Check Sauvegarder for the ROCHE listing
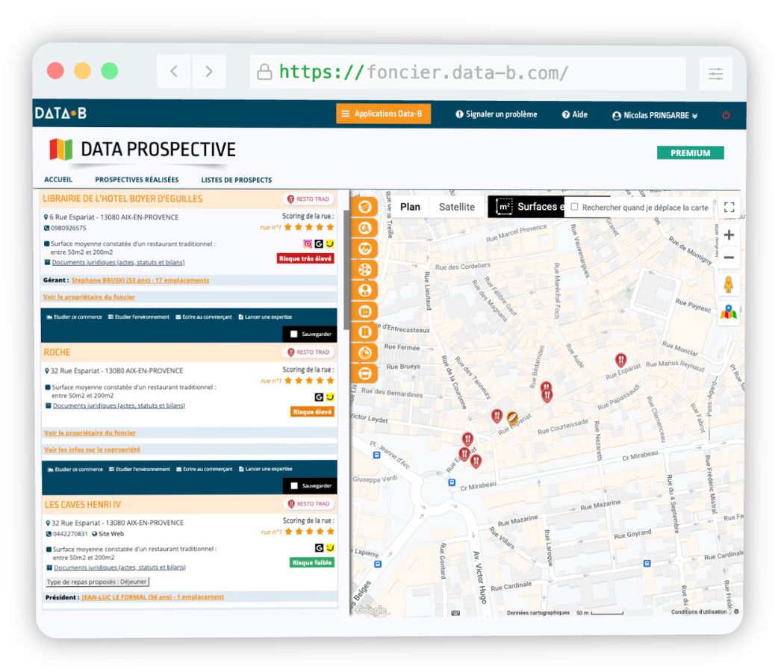This screenshot has height=672, width=784. (294, 485)
